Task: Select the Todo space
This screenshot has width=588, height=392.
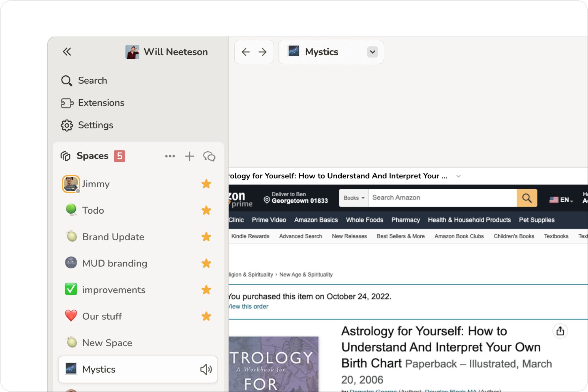Action: pos(138,210)
